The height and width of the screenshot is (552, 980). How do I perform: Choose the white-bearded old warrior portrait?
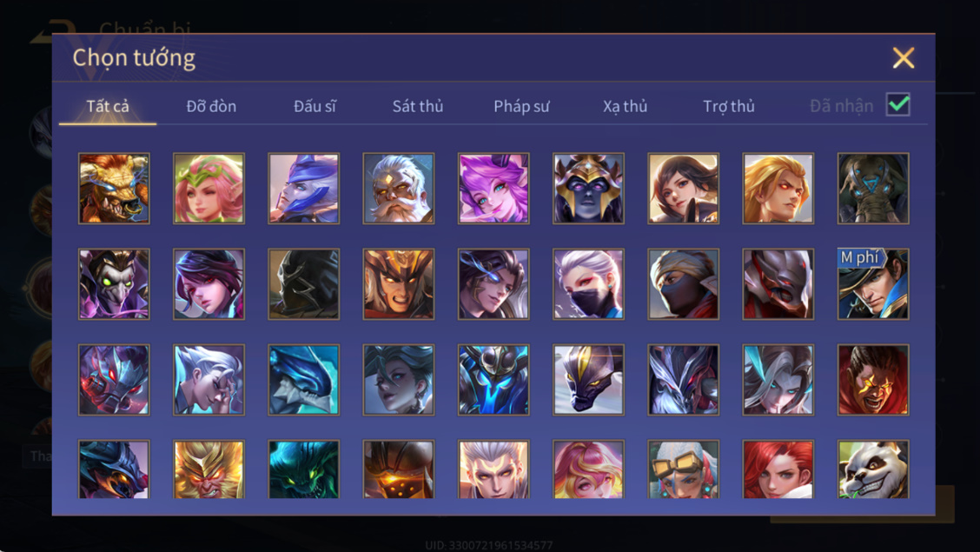399,188
